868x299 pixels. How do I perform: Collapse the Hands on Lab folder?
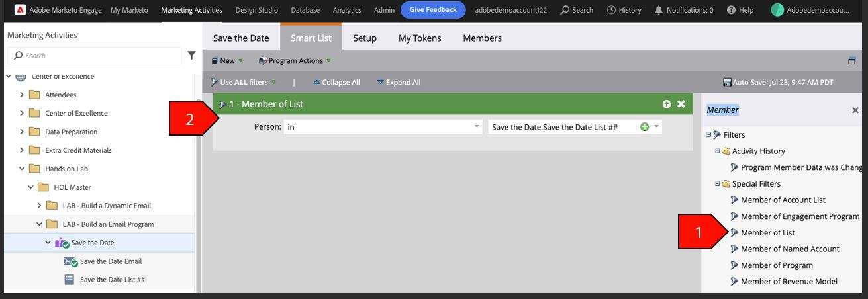pyautogui.click(x=22, y=169)
